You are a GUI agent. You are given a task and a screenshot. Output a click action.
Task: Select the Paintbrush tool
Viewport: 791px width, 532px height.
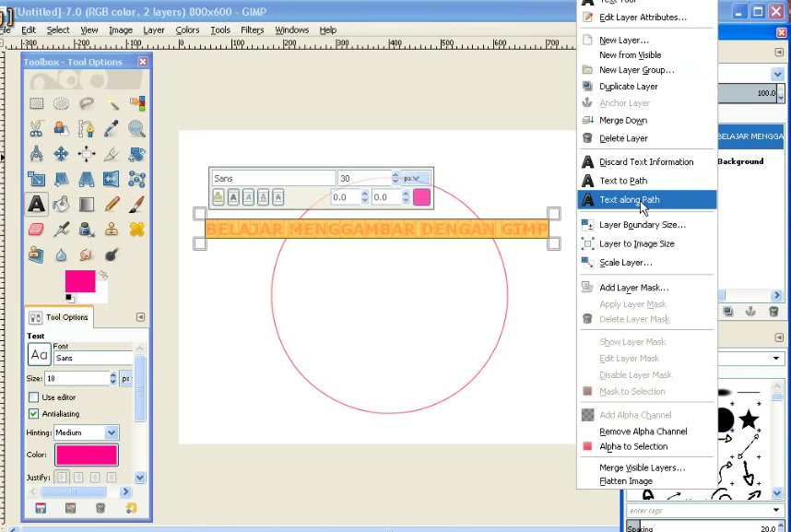coord(136,204)
